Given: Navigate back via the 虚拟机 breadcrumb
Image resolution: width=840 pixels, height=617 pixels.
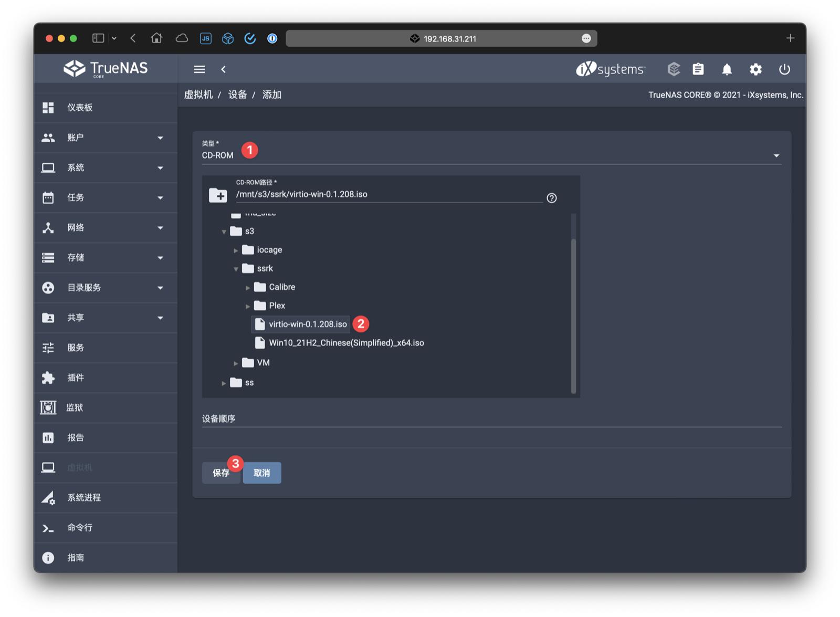Looking at the screenshot, I should point(199,95).
